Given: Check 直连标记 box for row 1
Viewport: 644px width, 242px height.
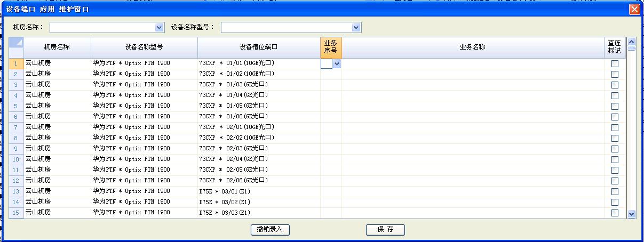Looking at the screenshot, I should (615, 63).
